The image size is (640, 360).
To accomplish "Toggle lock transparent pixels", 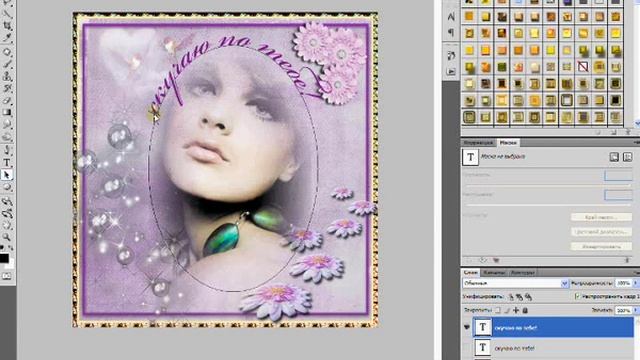I will (x=498, y=311).
